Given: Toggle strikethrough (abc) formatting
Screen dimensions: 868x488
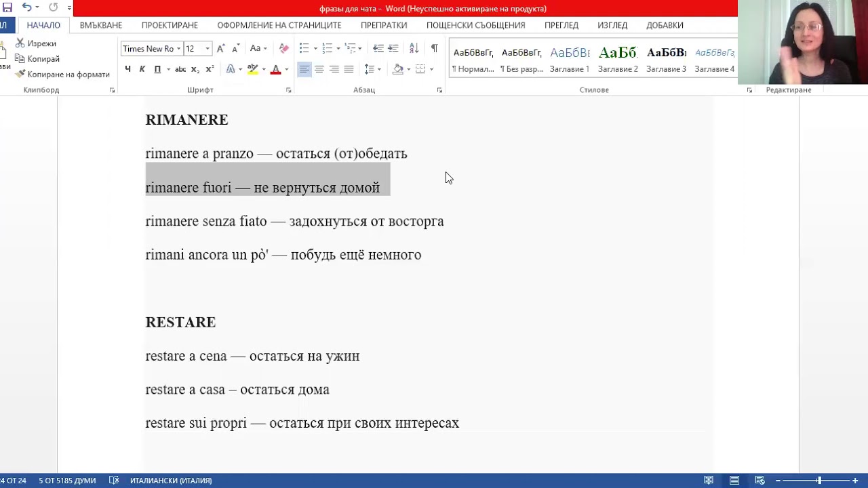Looking at the screenshot, I should click(x=180, y=69).
